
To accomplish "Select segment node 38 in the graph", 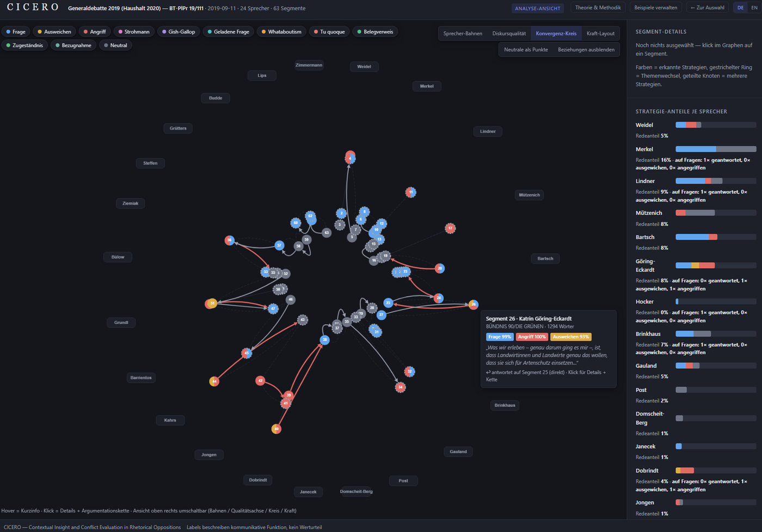I will (325, 340).
